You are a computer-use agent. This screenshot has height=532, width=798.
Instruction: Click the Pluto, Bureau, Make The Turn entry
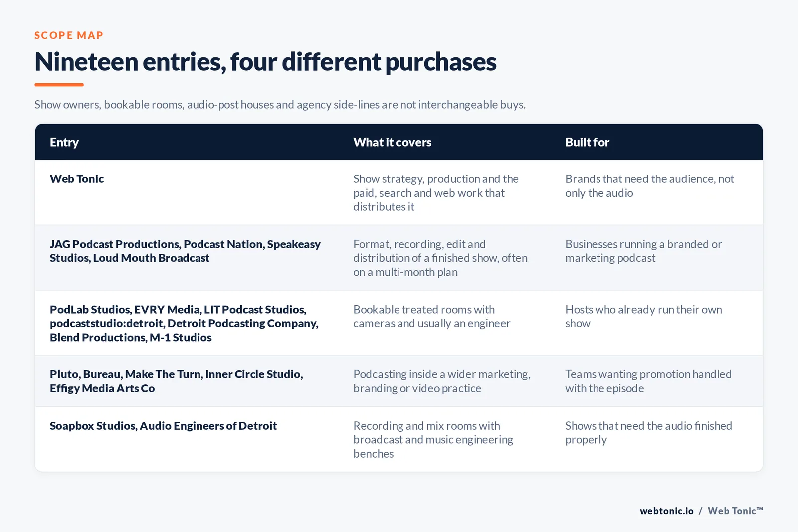(x=177, y=381)
